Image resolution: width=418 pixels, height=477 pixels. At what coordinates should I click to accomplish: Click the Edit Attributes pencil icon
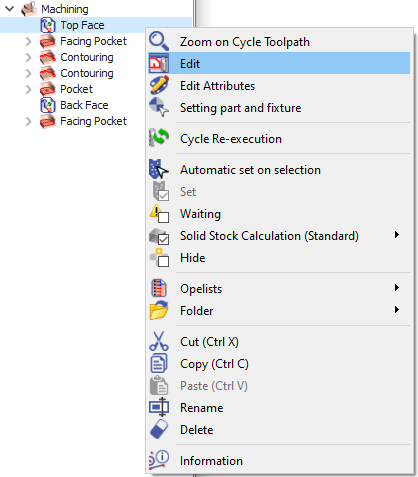159,85
